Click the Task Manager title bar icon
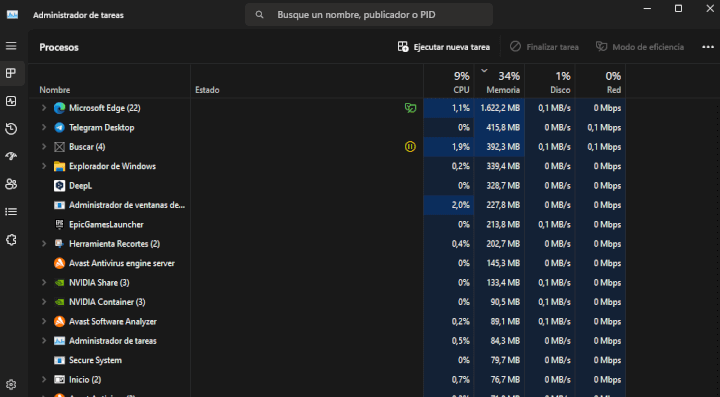Viewport: 720px width, 397px height. click(x=12, y=14)
